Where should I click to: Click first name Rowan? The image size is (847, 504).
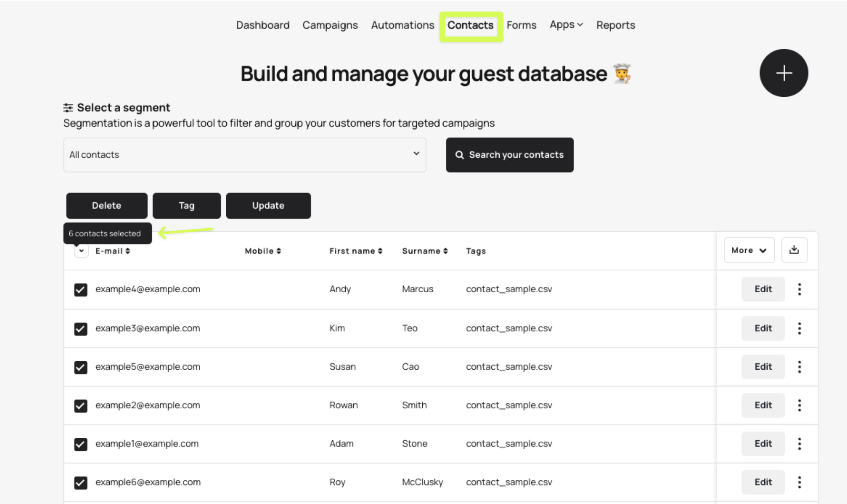coord(344,405)
